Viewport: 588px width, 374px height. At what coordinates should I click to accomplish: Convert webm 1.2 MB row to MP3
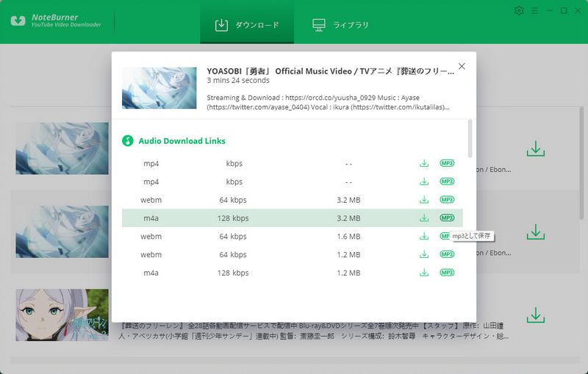tap(447, 254)
